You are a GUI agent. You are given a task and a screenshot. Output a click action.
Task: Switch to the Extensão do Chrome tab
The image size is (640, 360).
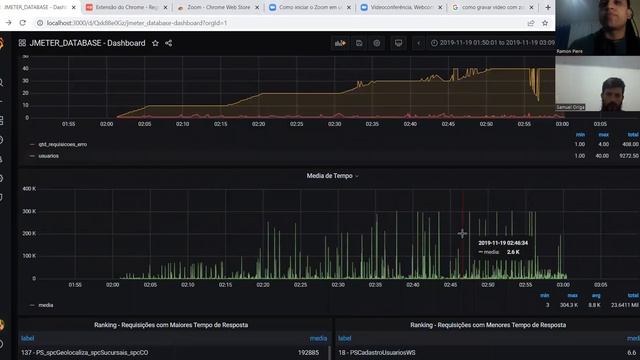127,7
